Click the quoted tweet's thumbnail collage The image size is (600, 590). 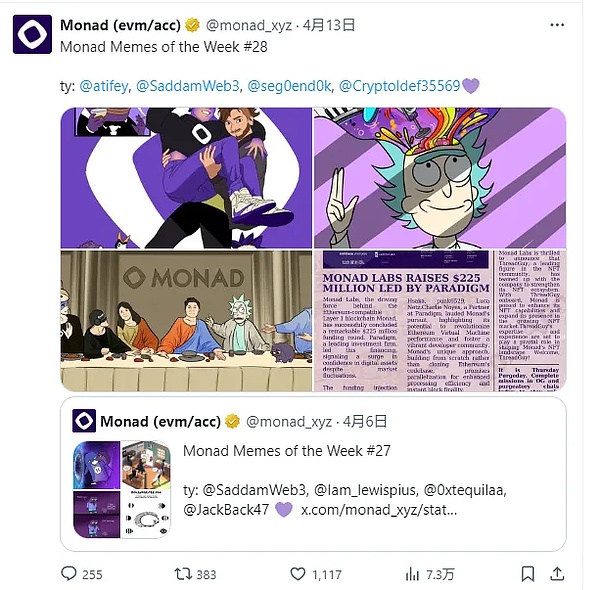[122, 489]
